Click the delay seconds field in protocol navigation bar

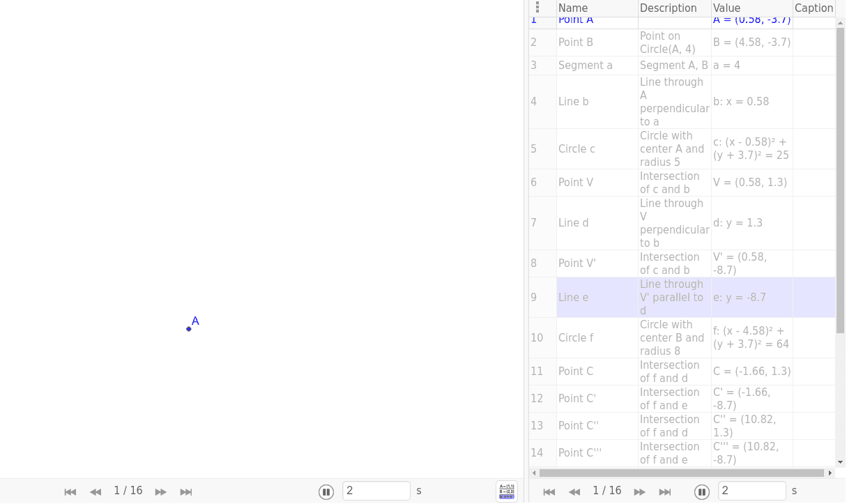(752, 491)
